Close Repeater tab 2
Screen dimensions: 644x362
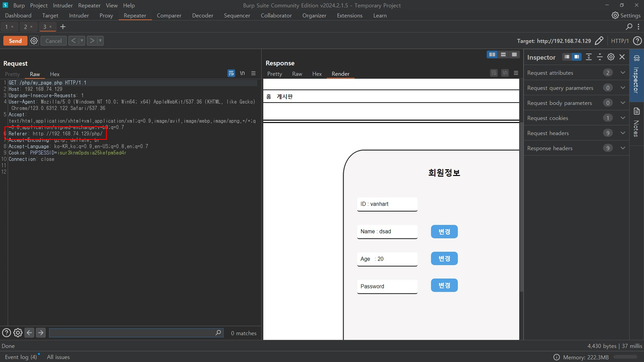[31, 26]
